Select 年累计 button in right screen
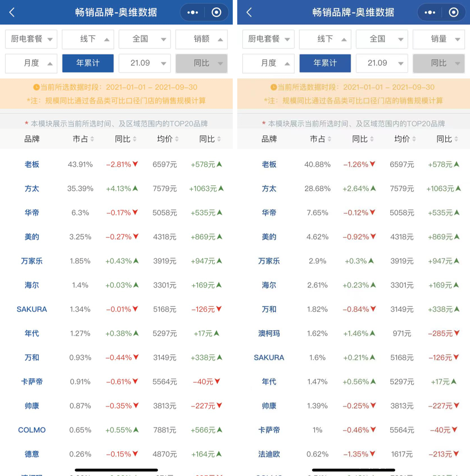 click(x=325, y=63)
